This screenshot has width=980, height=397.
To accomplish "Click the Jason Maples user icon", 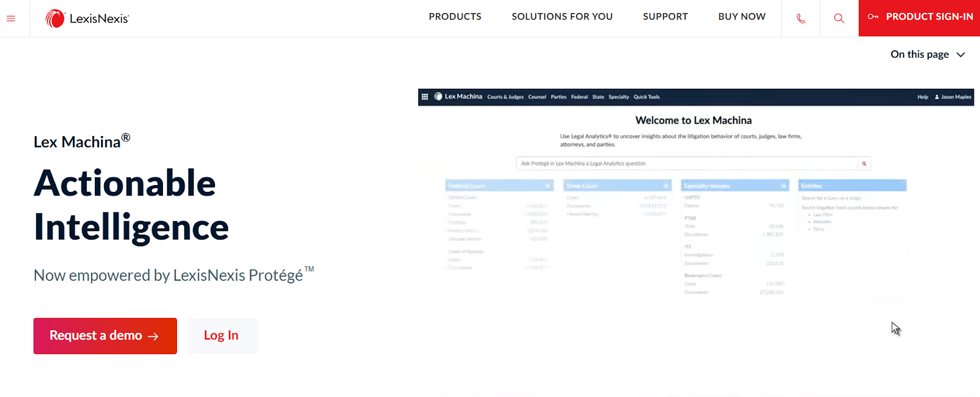I will click(x=937, y=97).
